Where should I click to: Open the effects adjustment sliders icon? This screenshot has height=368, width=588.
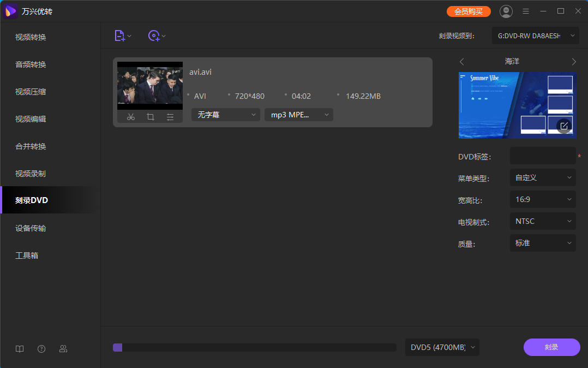(170, 117)
